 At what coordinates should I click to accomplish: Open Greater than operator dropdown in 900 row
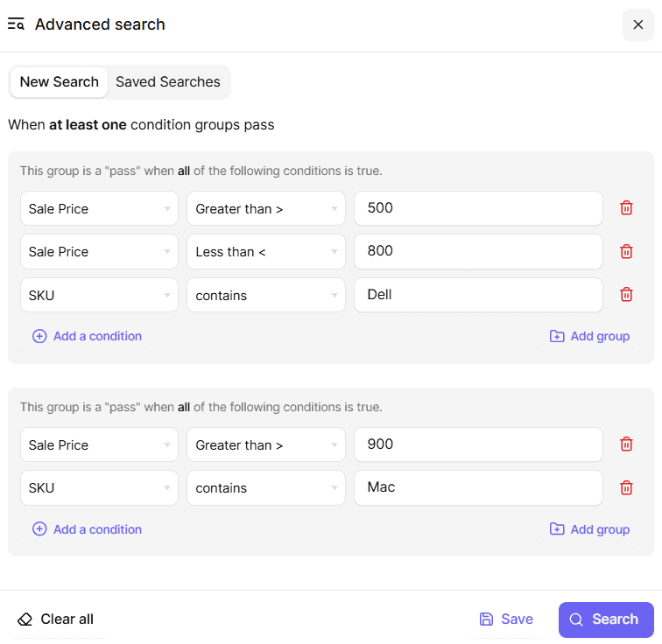tap(266, 444)
